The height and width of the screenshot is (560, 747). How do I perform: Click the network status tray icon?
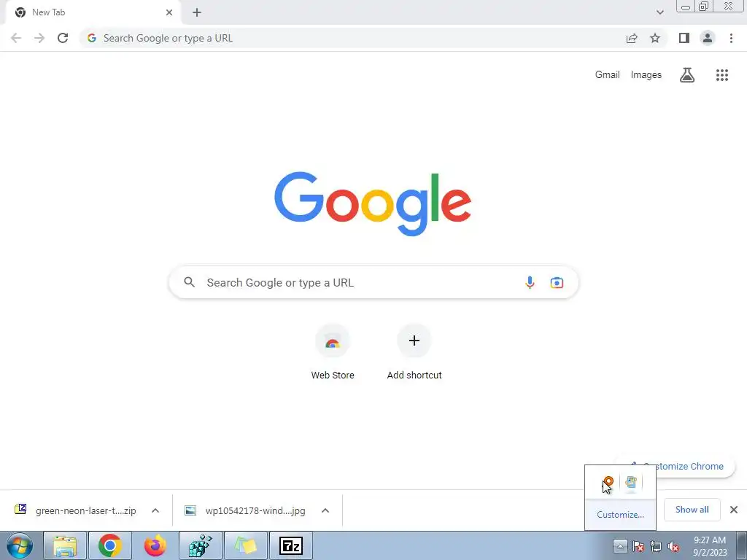pyautogui.click(x=656, y=547)
